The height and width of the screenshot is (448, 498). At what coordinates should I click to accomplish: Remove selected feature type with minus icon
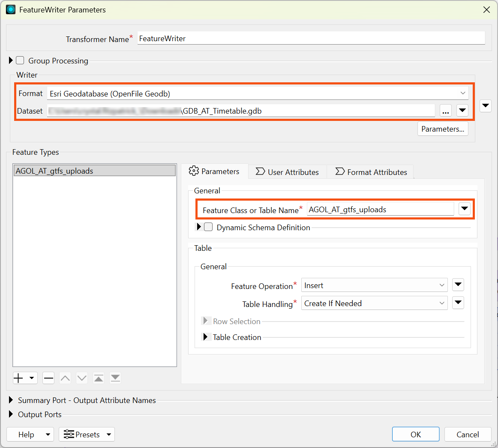48,378
